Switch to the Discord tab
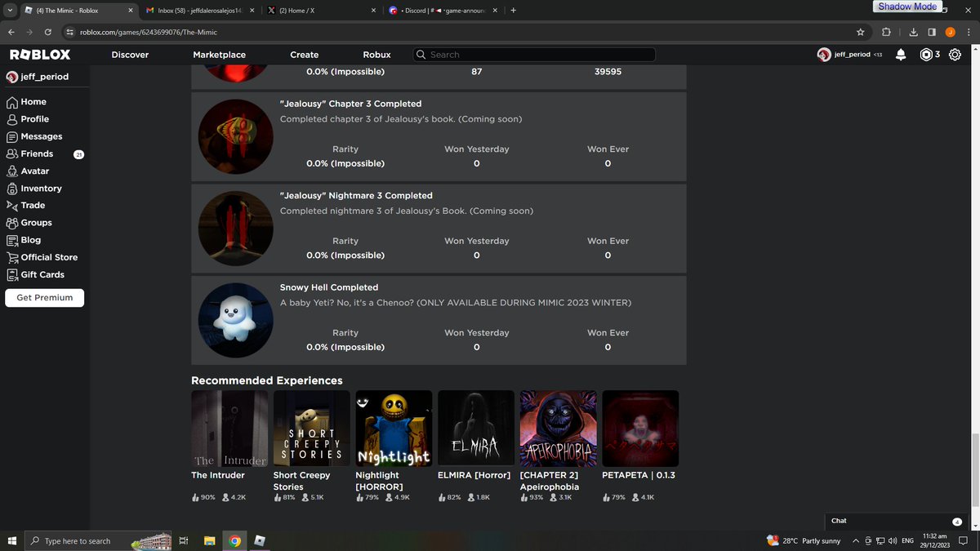Screen dimensions: 980x551 tap(443, 11)
